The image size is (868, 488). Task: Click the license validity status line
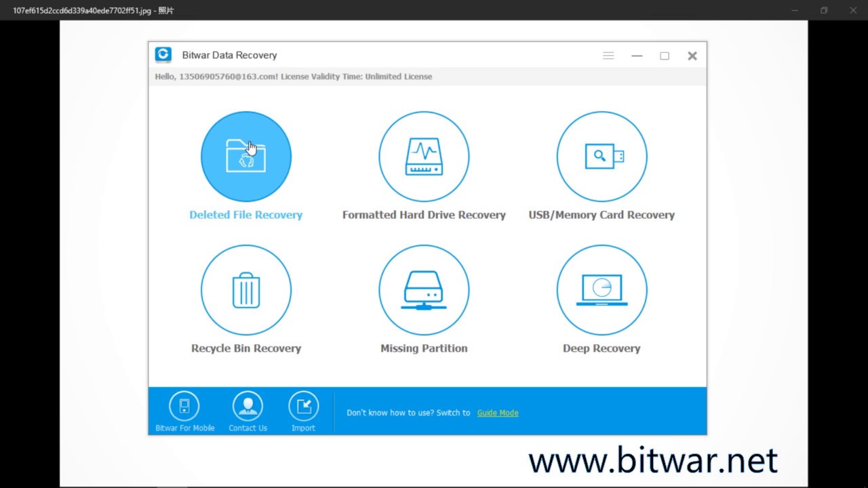click(x=293, y=77)
